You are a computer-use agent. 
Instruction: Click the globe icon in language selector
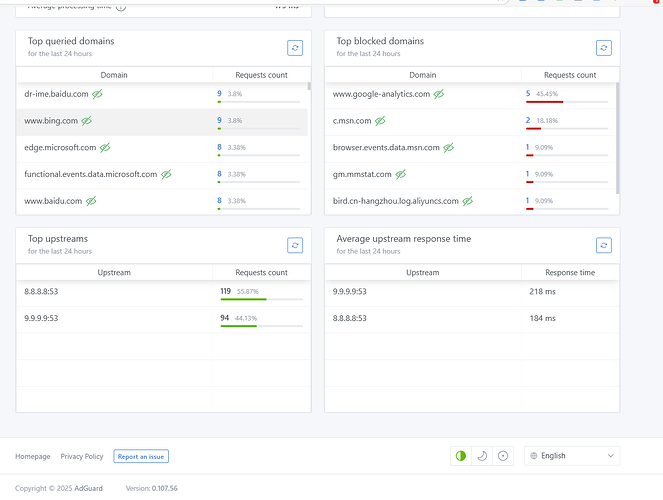[534, 456]
